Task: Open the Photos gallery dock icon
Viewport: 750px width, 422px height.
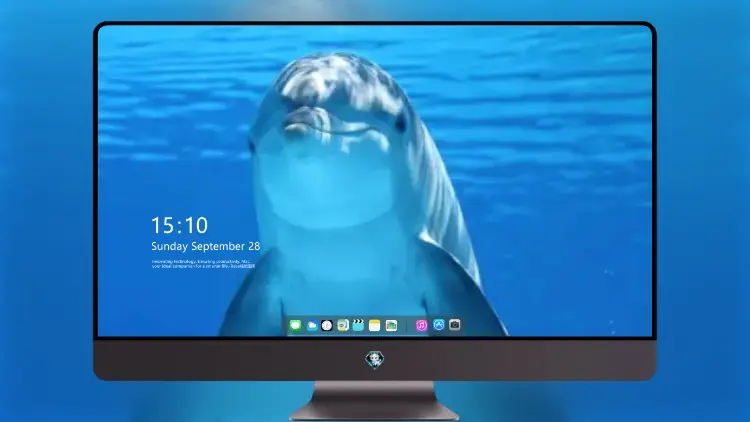Action: tap(391, 325)
